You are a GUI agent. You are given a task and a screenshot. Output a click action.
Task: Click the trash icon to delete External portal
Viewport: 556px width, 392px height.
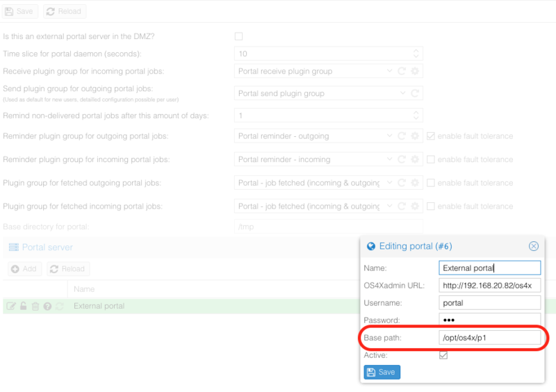35,306
